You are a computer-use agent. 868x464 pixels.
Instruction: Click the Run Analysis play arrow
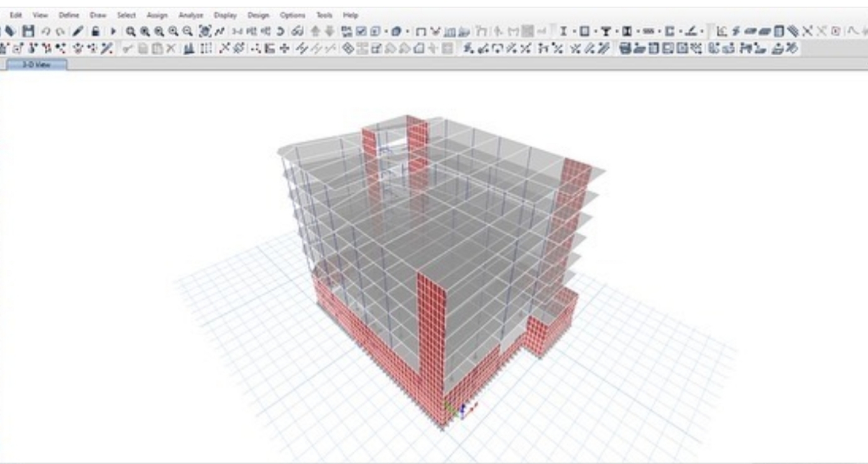[x=113, y=31]
